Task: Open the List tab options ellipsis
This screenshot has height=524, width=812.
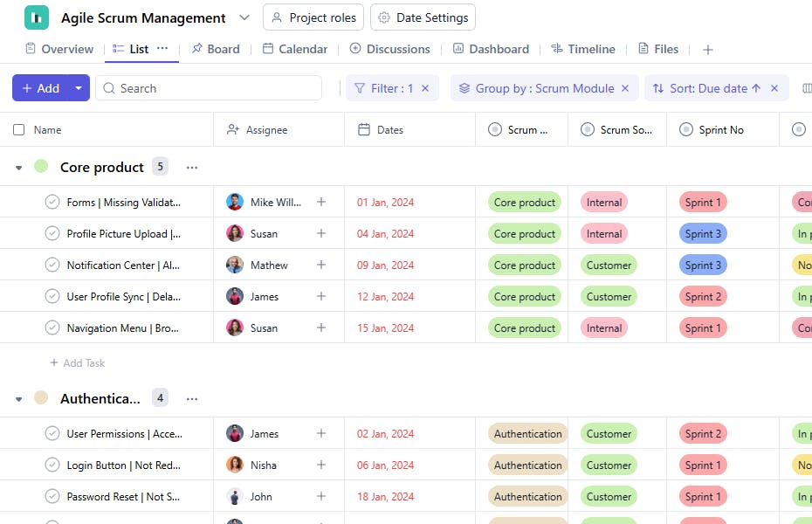Action: (x=162, y=48)
